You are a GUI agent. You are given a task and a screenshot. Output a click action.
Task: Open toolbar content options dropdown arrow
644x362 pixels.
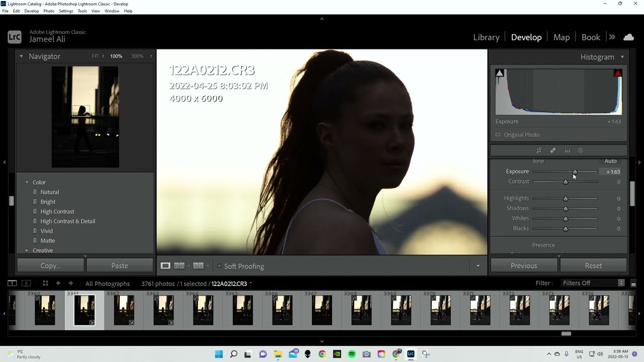click(x=478, y=266)
